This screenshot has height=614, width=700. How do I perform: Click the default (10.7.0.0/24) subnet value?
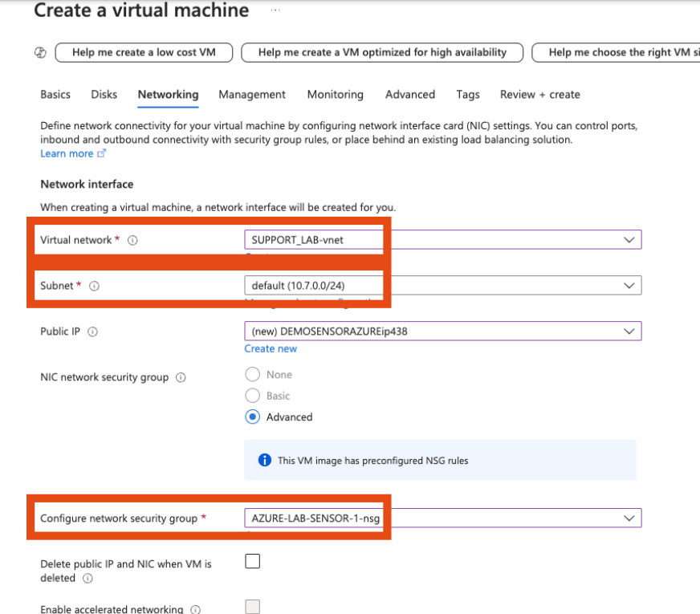298,286
